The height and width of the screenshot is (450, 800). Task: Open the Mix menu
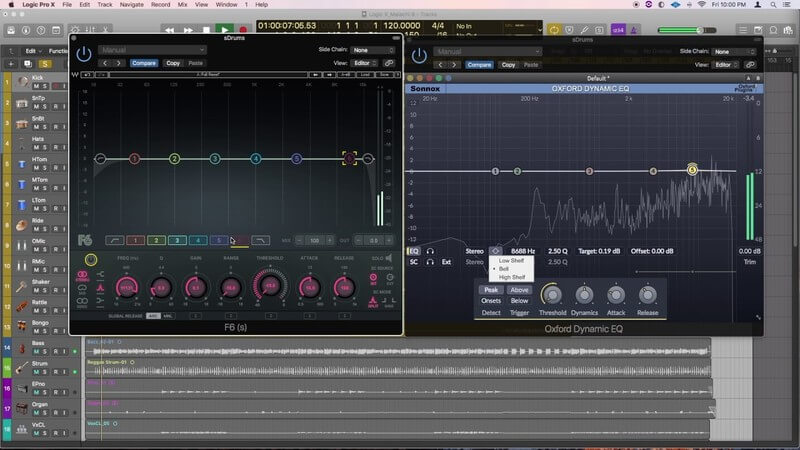coord(182,5)
